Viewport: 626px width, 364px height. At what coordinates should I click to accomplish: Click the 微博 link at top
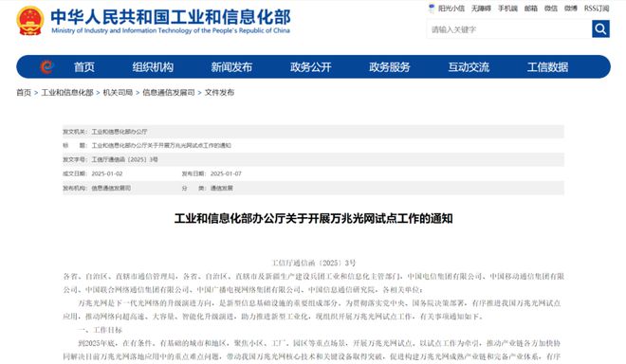coord(570,9)
